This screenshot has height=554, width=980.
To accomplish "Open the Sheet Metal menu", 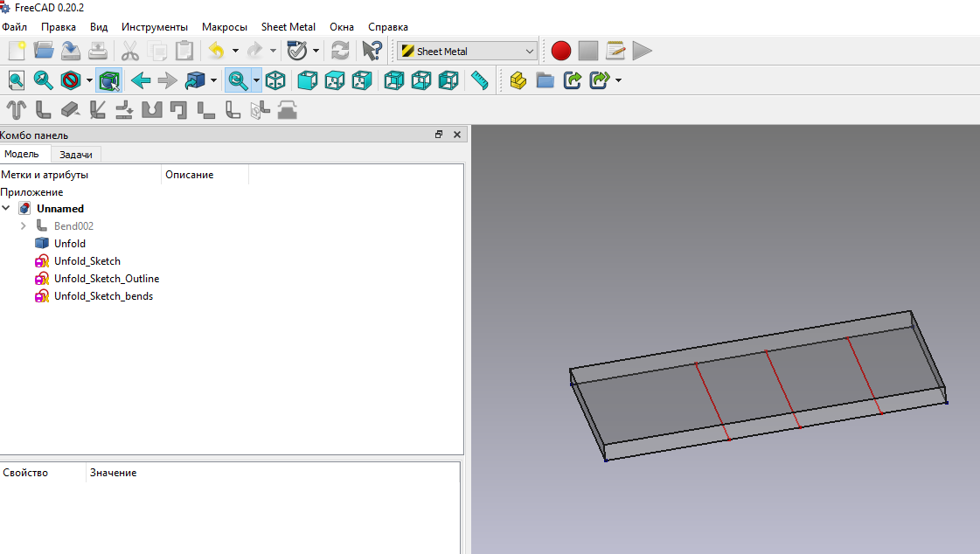I will click(x=288, y=27).
